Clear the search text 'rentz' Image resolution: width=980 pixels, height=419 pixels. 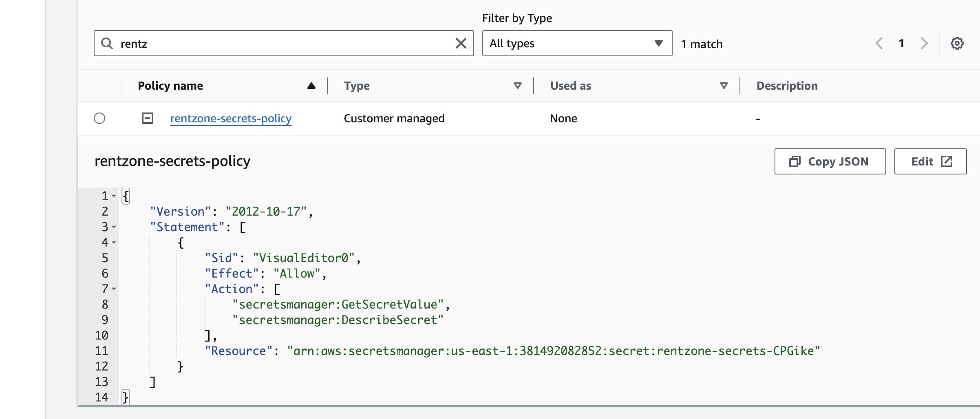[461, 43]
